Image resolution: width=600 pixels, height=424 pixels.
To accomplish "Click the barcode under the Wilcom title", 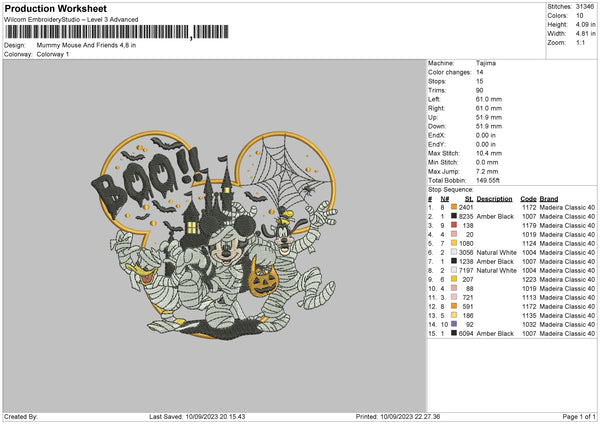I will pos(117,32).
